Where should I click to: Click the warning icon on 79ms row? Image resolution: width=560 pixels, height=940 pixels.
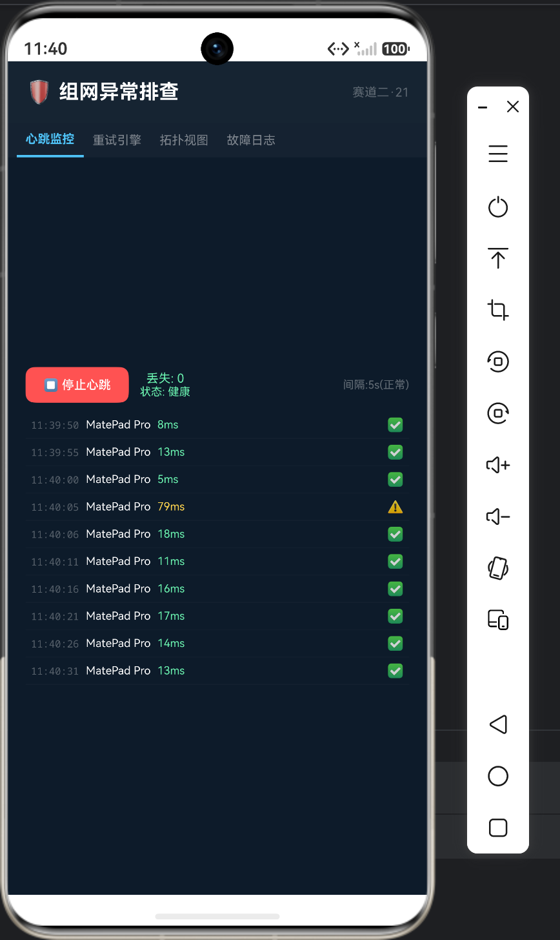[x=395, y=507]
